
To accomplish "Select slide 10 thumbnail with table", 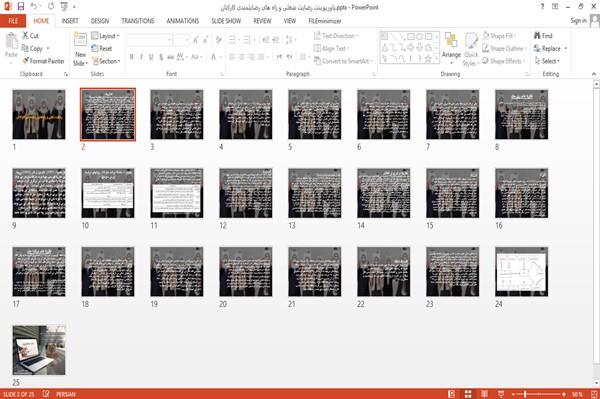I will pos(108,193).
